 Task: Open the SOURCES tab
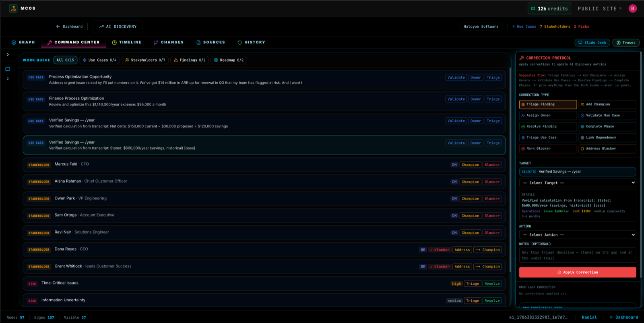(211, 42)
